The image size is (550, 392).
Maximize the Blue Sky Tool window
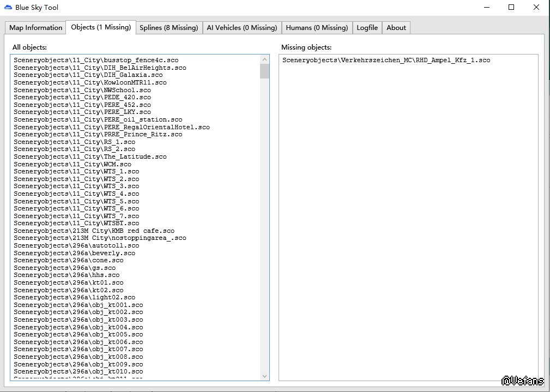(x=511, y=8)
